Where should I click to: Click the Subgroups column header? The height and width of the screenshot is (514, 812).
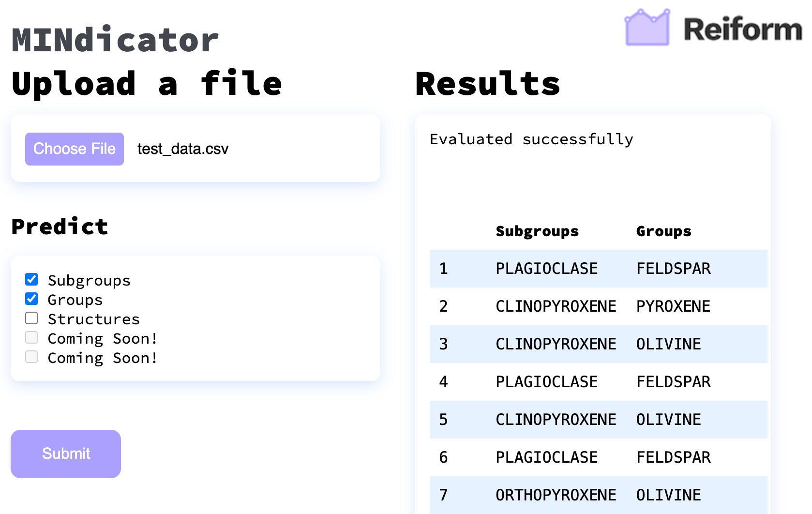click(537, 231)
